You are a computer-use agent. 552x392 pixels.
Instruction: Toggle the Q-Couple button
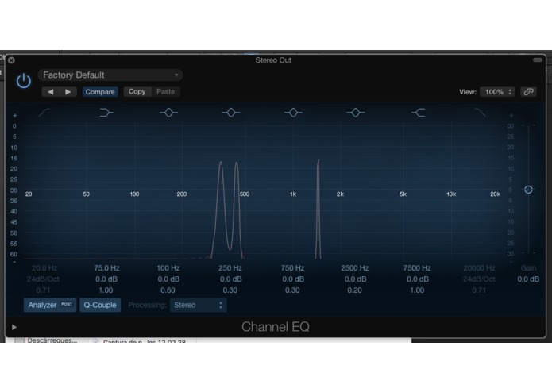tap(100, 305)
